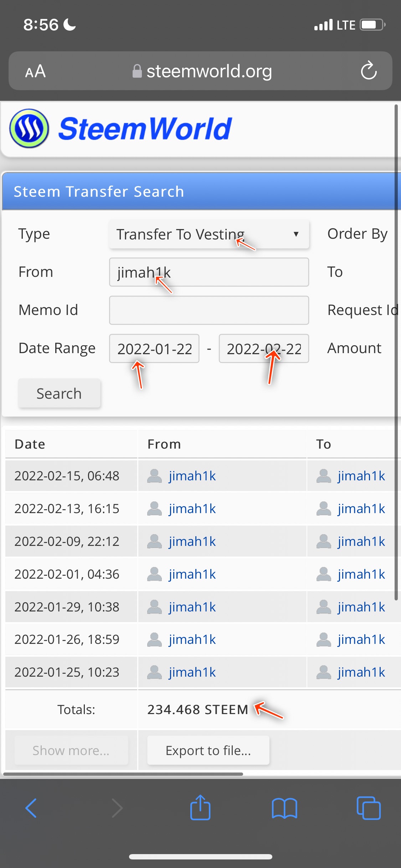
Task: Open the start date field 2022-01-22
Action: tap(154, 348)
